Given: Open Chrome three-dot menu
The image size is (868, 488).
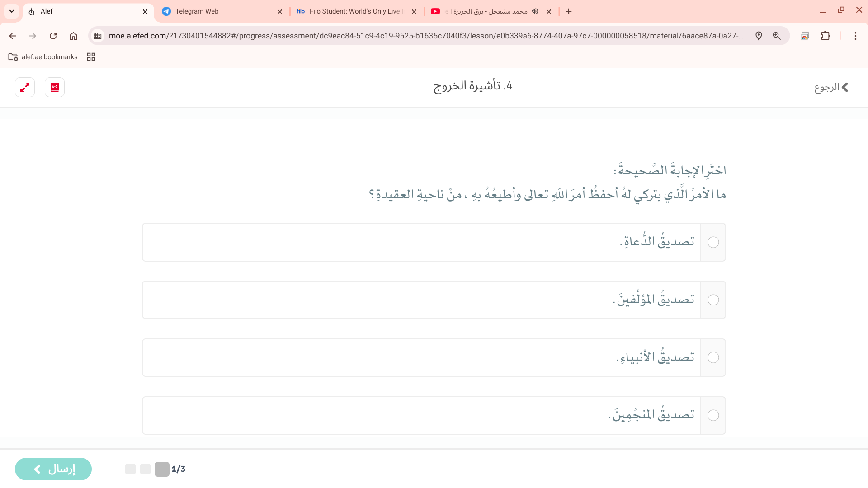Looking at the screenshot, I should coord(855,36).
